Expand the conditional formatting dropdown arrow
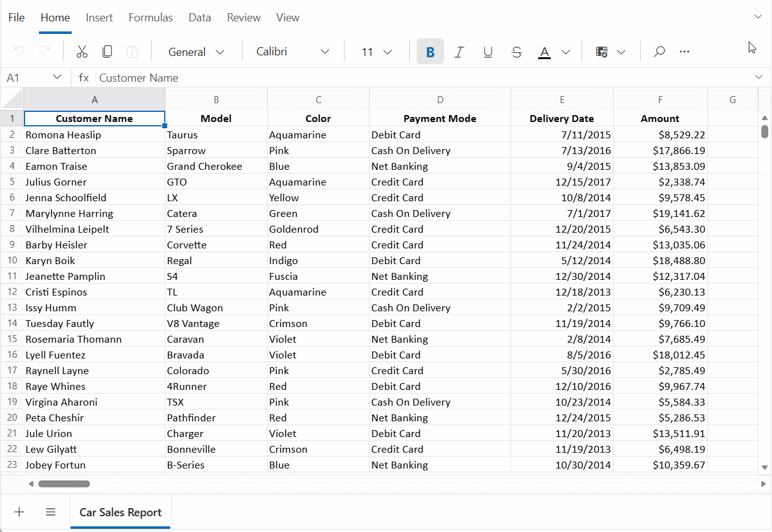Screen dimensions: 772x532 click(622, 52)
